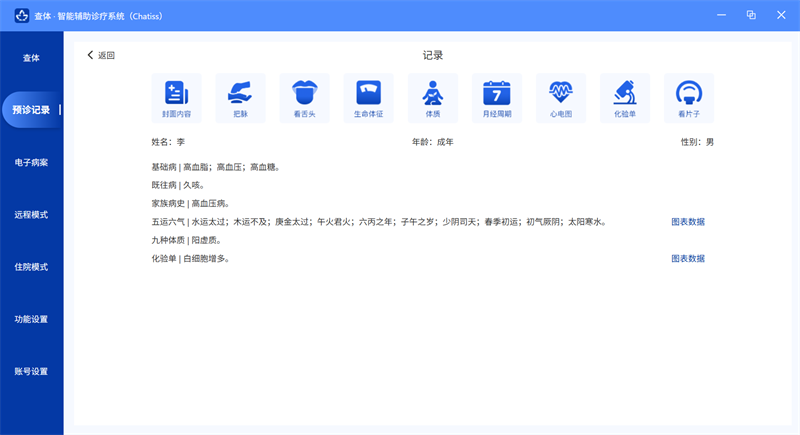Open the 封面内容 cover content icon

click(177, 98)
